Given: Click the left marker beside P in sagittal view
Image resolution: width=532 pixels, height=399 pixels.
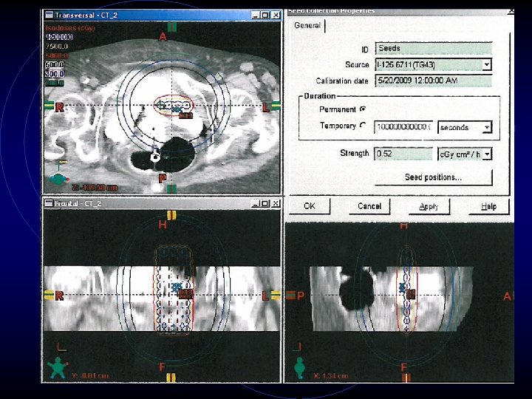Looking at the screenshot, I should [290, 295].
